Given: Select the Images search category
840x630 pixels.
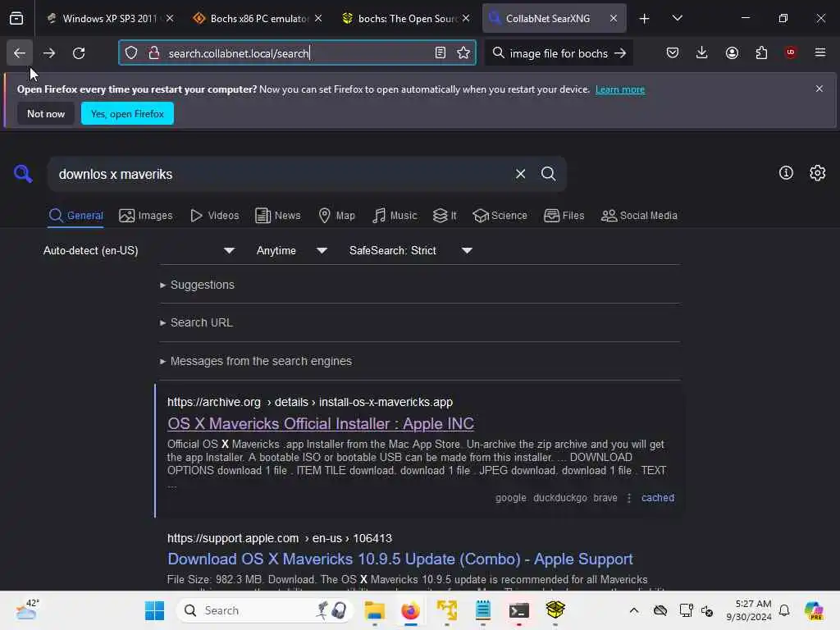Looking at the screenshot, I should click(x=146, y=216).
